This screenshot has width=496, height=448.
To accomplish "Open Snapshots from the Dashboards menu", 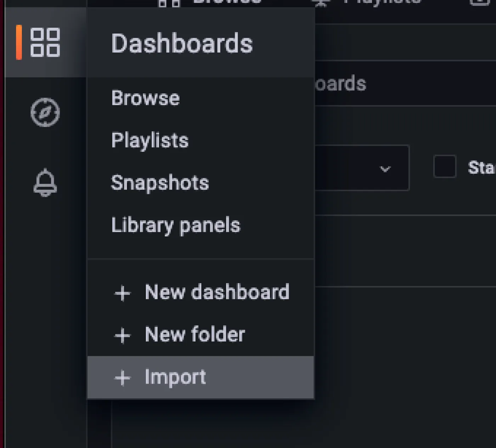I will pyautogui.click(x=160, y=183).
